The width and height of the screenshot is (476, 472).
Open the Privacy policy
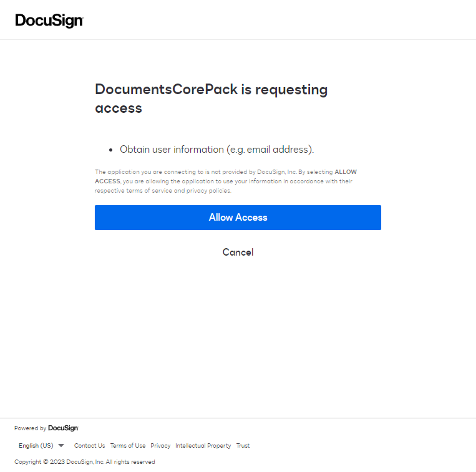click(161, 445)
